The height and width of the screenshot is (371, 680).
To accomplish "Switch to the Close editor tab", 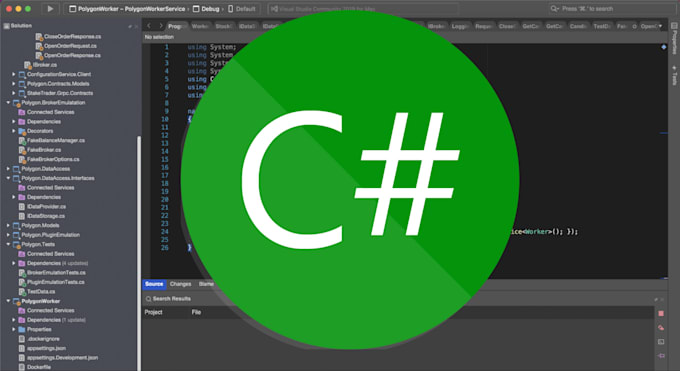I will 507,26.
